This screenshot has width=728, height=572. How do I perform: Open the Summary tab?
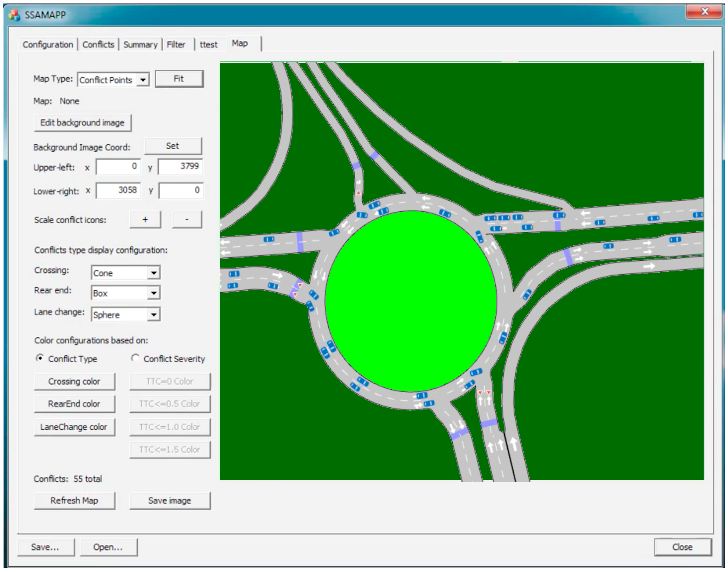pos(140,44)
